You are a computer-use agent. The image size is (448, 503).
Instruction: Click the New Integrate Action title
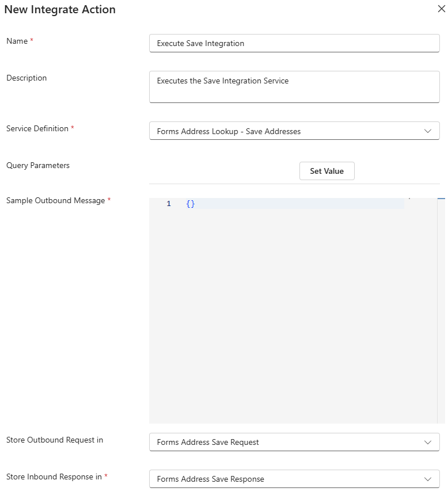[60, 10]
